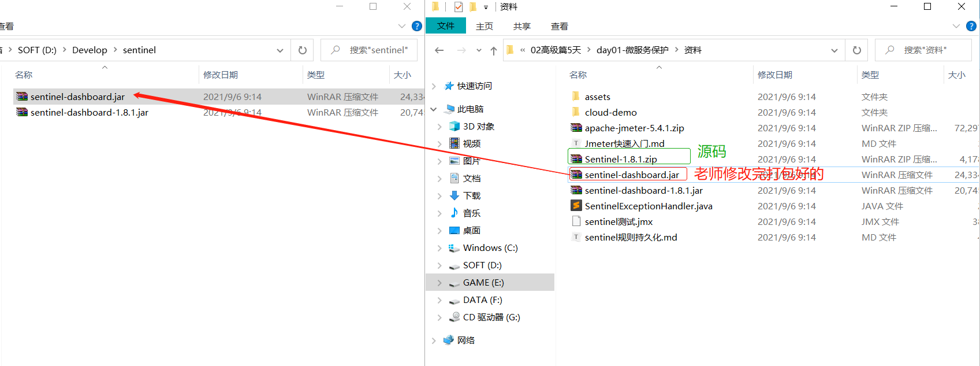Image resolution: width=980 pixels, height=366 pixels.
Task: Click the help icon in right window
Action: coord(971,26)
